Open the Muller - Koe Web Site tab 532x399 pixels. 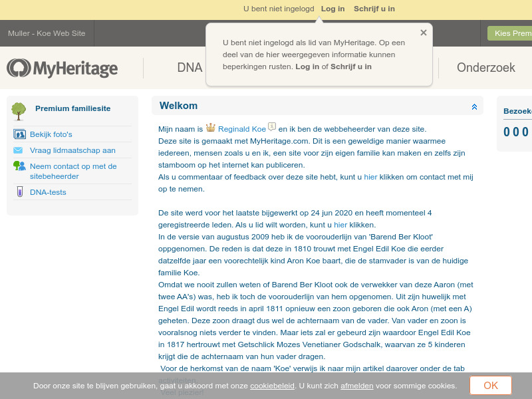pyautogui.click(x=47, y=33)
